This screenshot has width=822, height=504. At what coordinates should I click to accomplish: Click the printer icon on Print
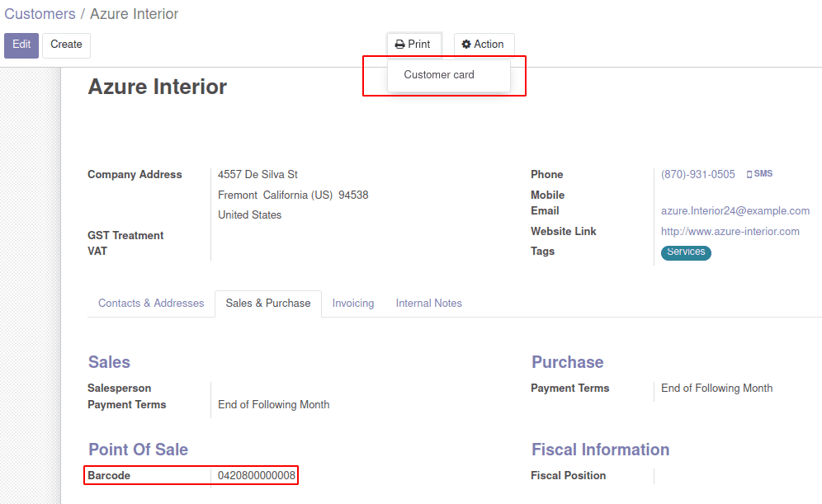(399, 45)
